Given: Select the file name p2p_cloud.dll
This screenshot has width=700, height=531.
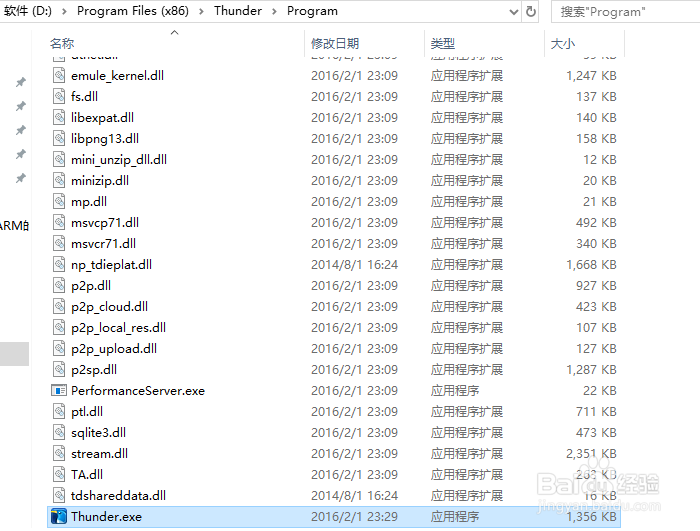Looking at the screenshot, I should pos(109,306).
